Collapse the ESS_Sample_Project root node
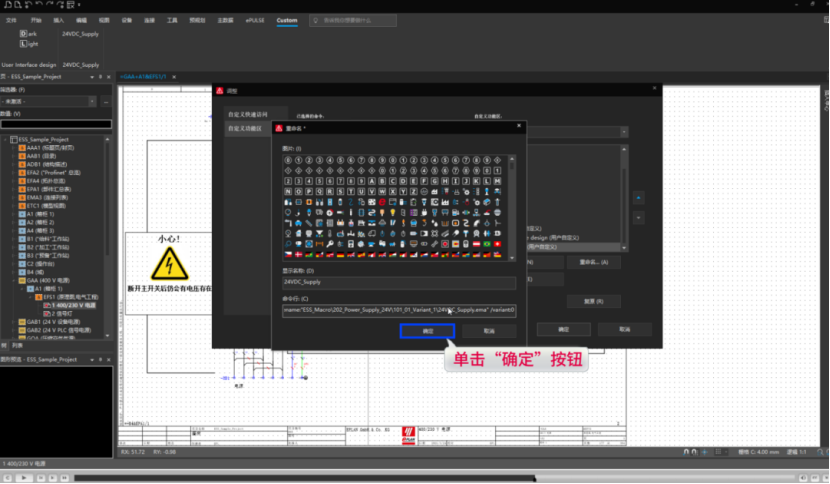The image size is (830, 484). pos(6,140)
